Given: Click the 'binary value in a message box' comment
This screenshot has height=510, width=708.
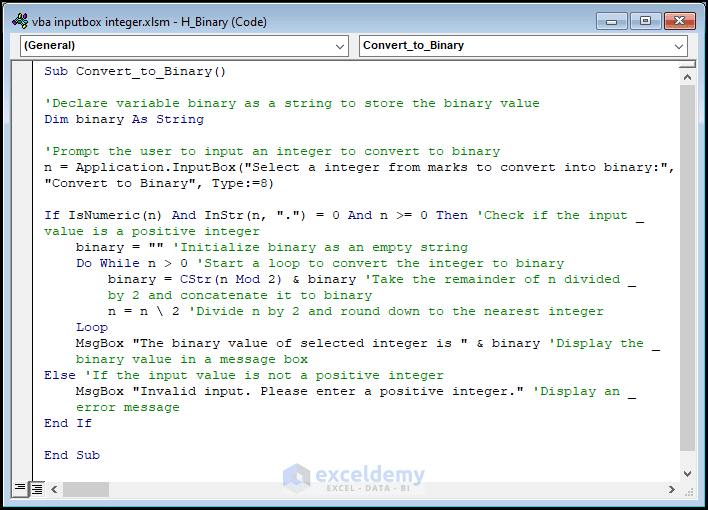Looking at the screenshot, I should pyautogui.click(x=191, y=360).
